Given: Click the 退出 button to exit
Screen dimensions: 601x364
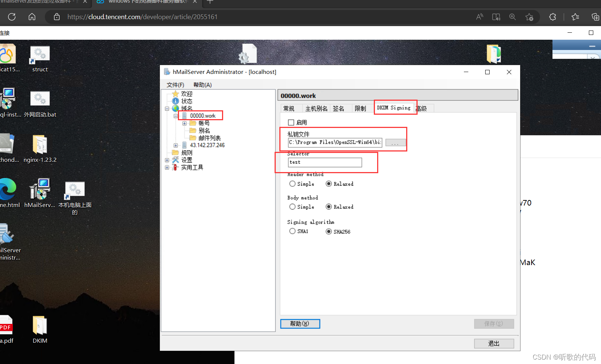Looking at the screenshot, I should [x=494, y=343].
